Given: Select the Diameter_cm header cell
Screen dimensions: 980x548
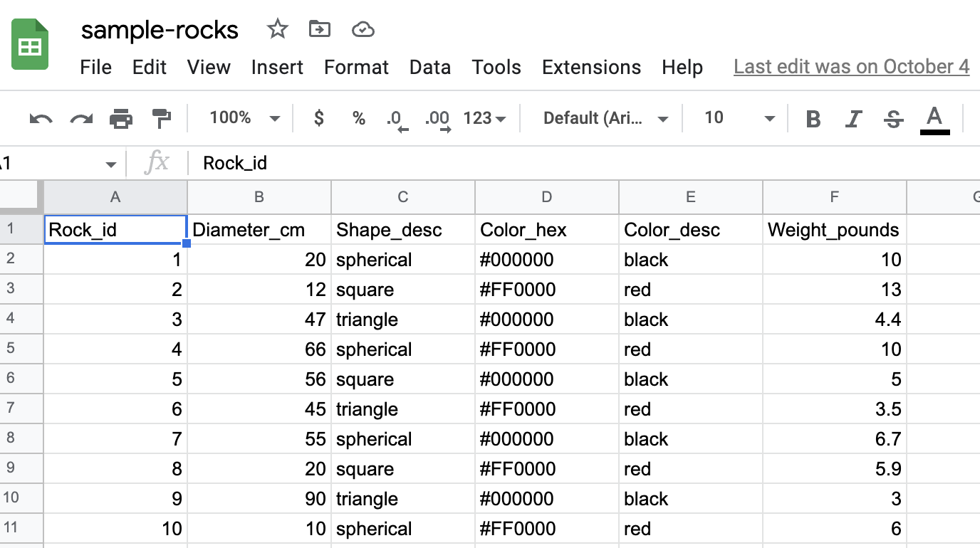Looking at the screenshot, I should pos(259,229).
